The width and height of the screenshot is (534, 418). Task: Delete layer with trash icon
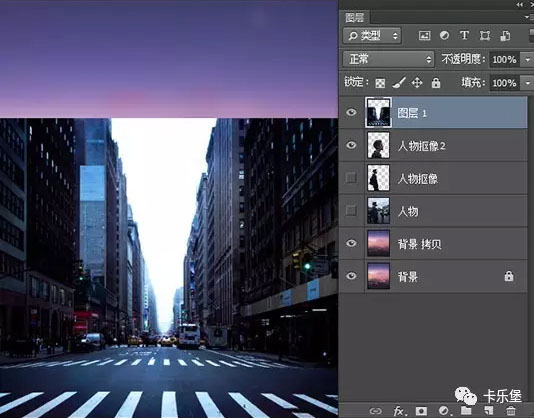click(511, 411)
